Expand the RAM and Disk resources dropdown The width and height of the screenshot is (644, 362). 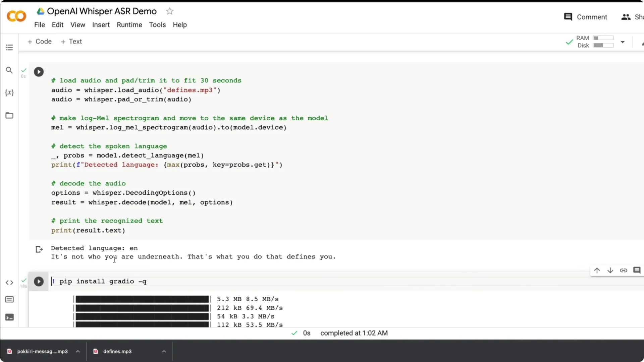coord(623,42)
